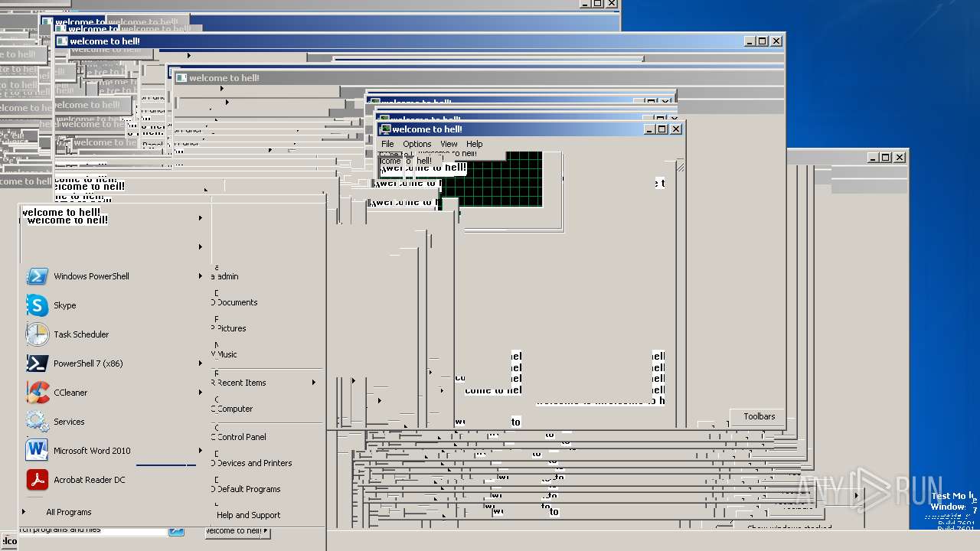Open Devices and Printers
The width and height of the screenshot is (980, 551).
coord(253,463)
